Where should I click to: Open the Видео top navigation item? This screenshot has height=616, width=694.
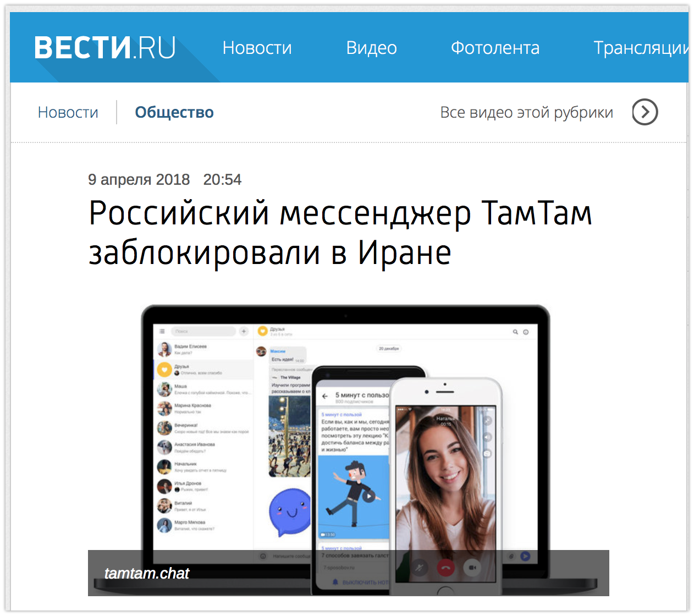371,48
